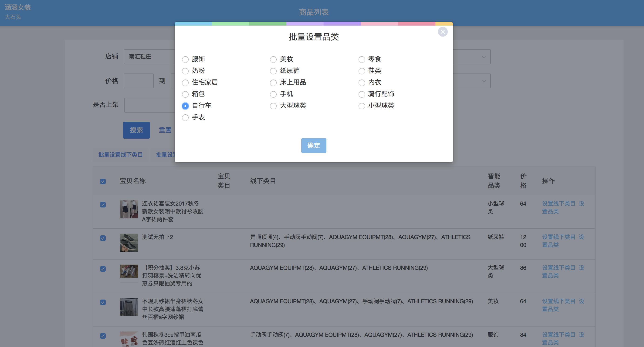Click the 线下类目 column header
The image size is (644, 347).
pos(263,181)
